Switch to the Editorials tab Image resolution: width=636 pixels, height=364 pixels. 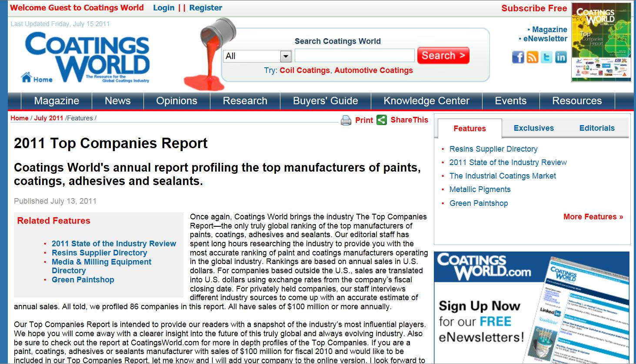tap(596, 128)
